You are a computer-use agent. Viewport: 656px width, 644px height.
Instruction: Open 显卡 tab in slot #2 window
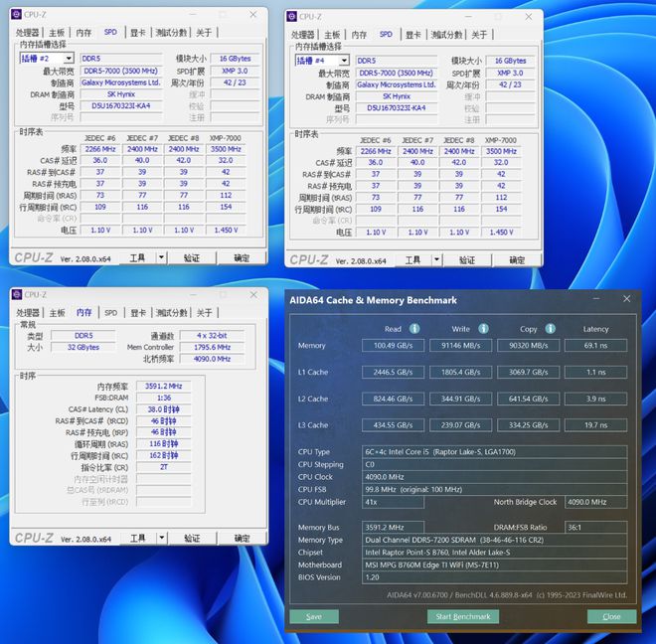[x=137, y=33]
